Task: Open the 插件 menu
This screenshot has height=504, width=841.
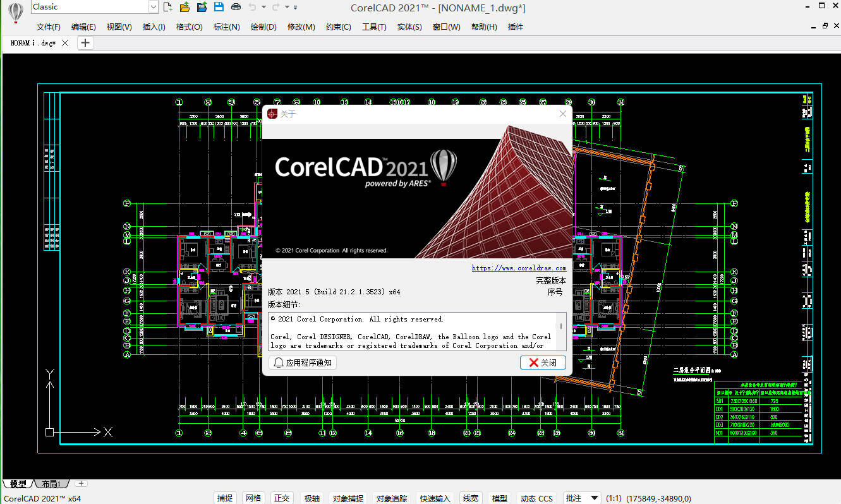Action: click(516, 27)
